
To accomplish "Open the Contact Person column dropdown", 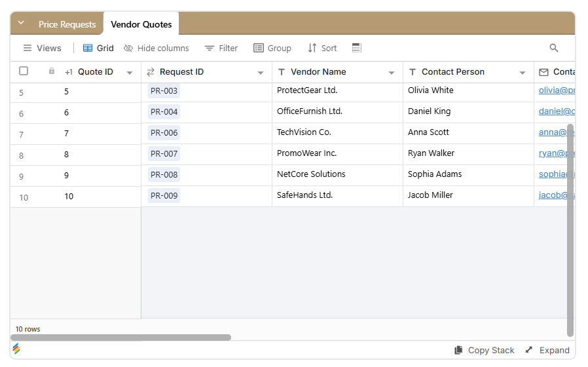I will 523,73.
